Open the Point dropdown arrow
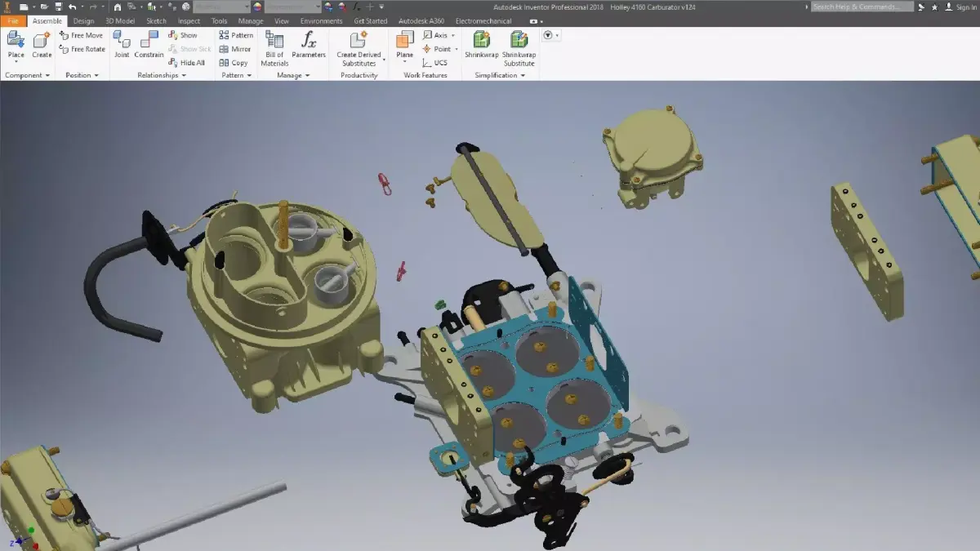The width and height of the screenshot is (980, 551). pyautogui.click(x=457, y=50)
